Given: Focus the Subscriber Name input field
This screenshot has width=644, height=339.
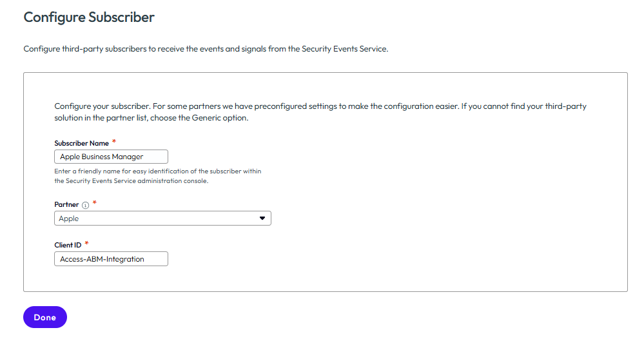Looking at the screenshot, I should (x=111, y=157).
